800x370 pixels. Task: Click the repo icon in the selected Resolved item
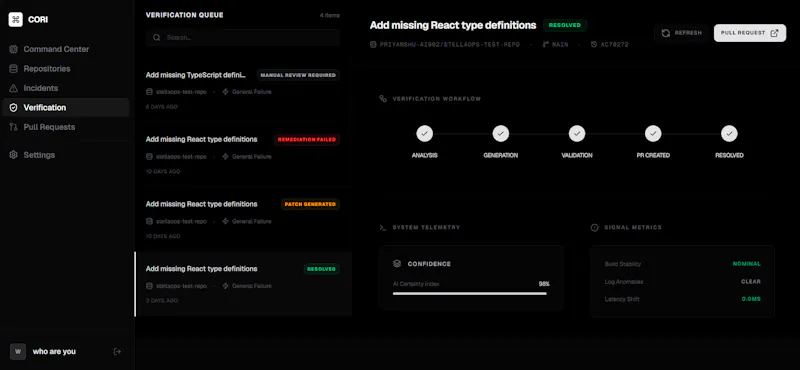pos(149,286)
